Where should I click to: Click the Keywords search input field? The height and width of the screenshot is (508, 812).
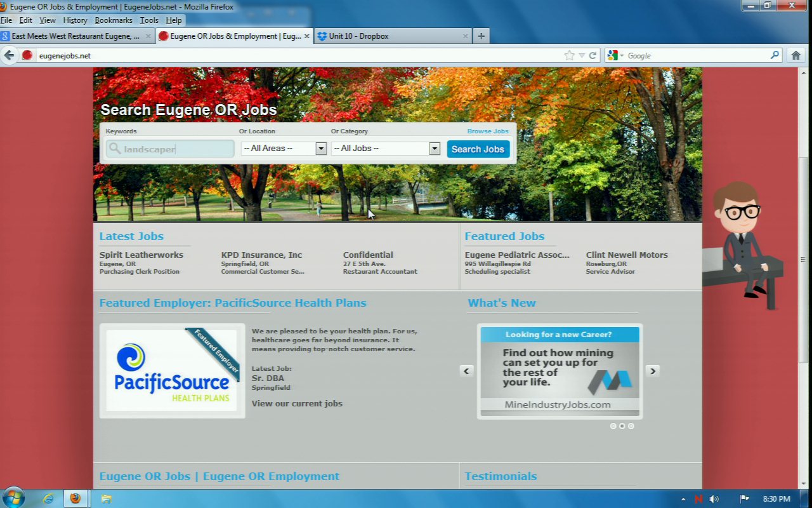click(x=170, y=149)
